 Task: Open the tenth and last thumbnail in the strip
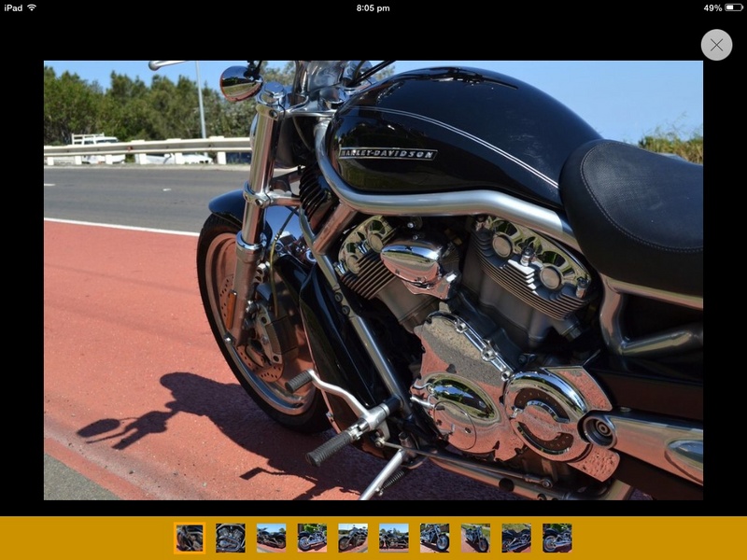point(557,539)
